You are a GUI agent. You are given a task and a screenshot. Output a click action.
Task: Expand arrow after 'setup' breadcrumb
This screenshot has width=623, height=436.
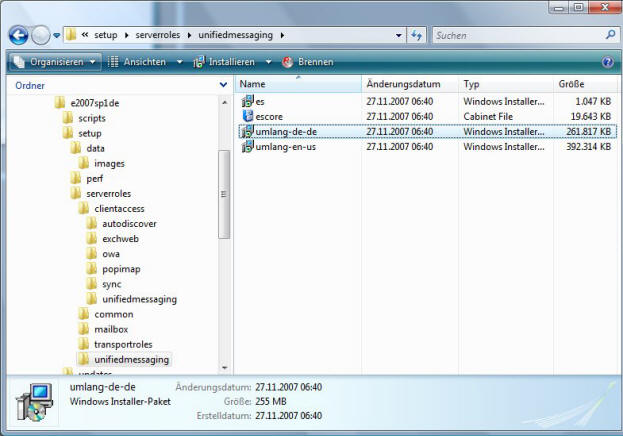pos(126,35)
